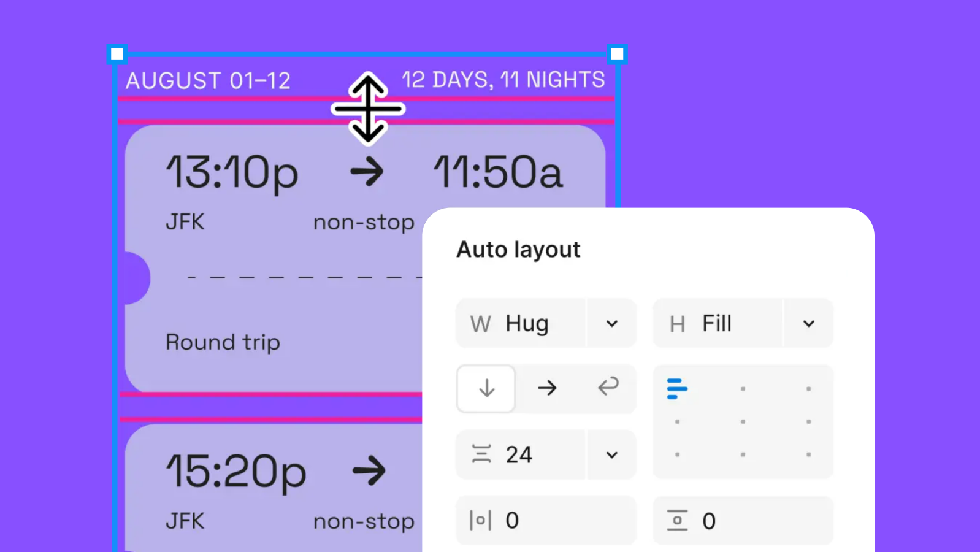Select the center alignment dot in grid
The image size is (980, 552).
pos(743,422)
